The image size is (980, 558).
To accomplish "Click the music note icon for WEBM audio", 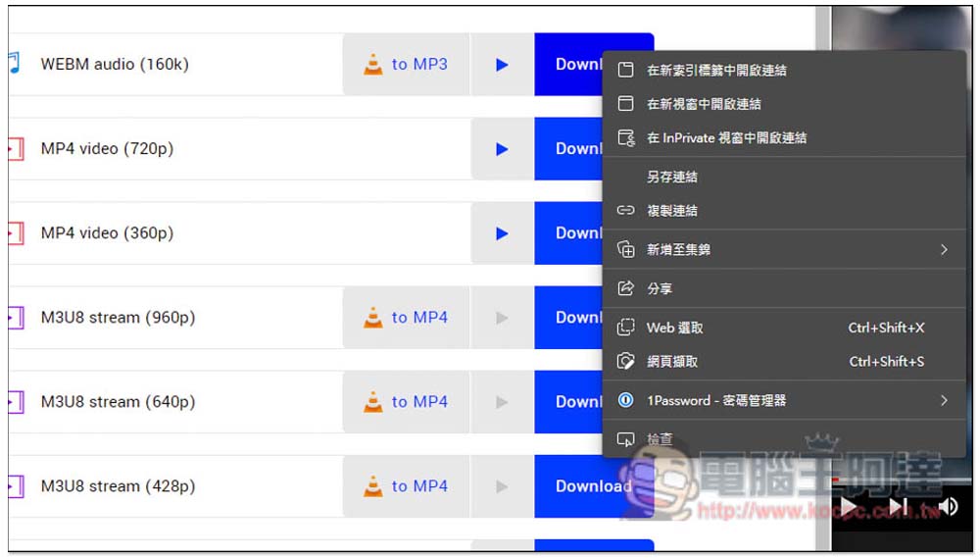I will pyautogui.click(x=15, y=63).
